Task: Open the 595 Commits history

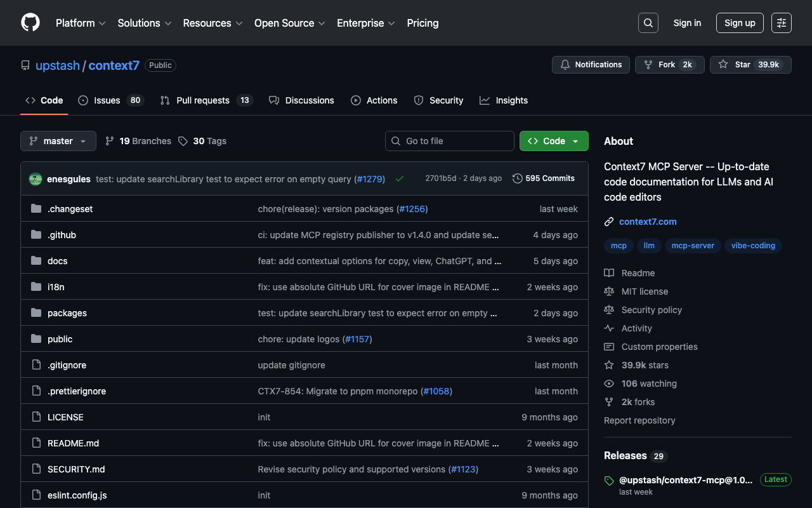Action: [x=544, y=178]
